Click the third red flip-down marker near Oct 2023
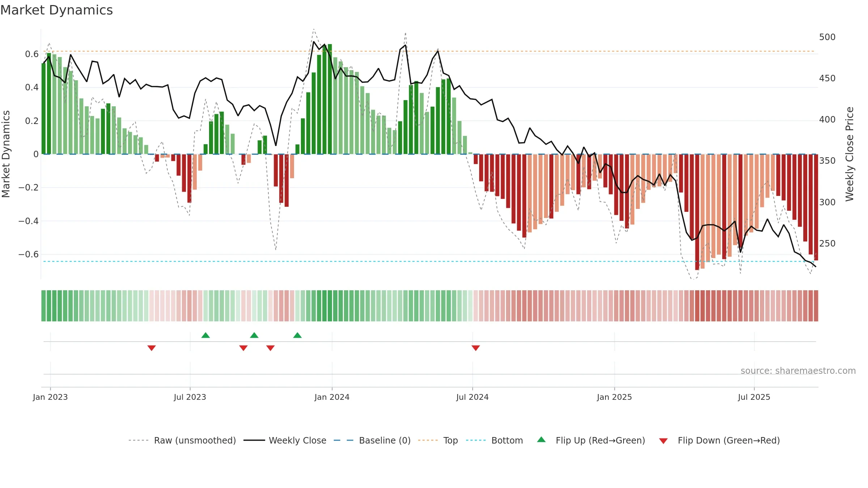The height and width of the screenshot is (488, 868). (x=271, y=348)
